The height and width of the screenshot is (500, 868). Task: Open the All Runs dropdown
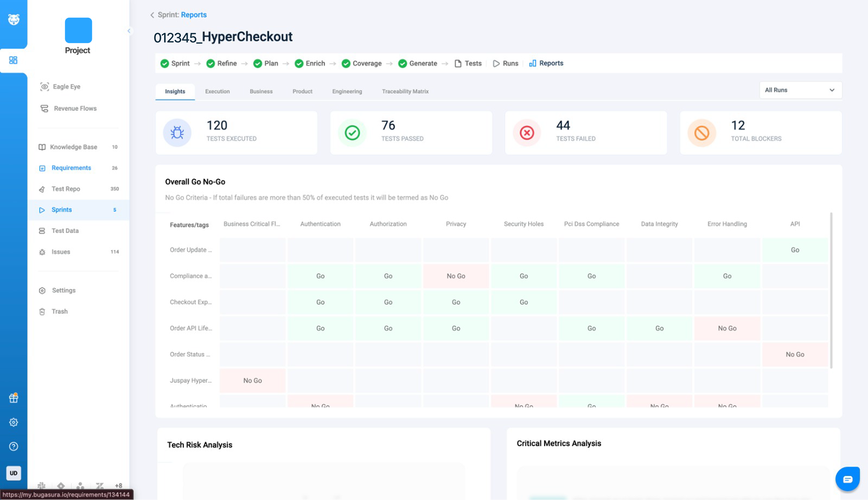coord(800,90)
